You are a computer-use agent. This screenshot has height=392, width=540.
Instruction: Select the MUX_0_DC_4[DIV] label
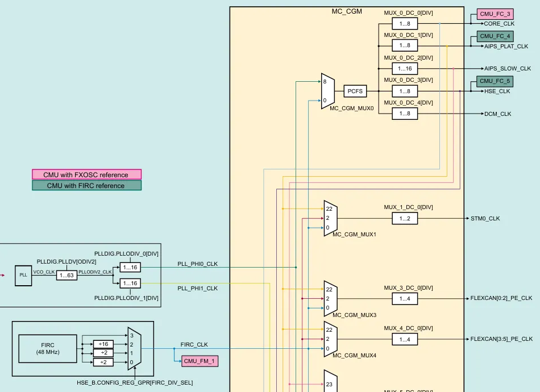[409, 103]
